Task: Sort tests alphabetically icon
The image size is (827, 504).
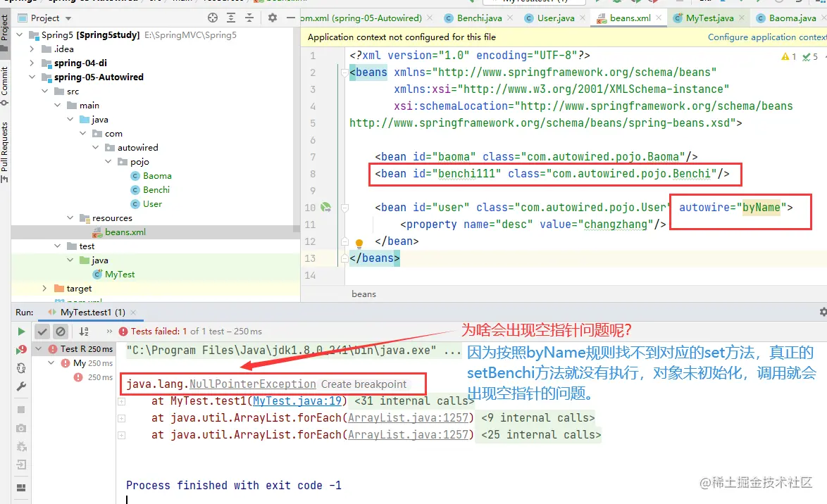Action: [x=84, y=332]
